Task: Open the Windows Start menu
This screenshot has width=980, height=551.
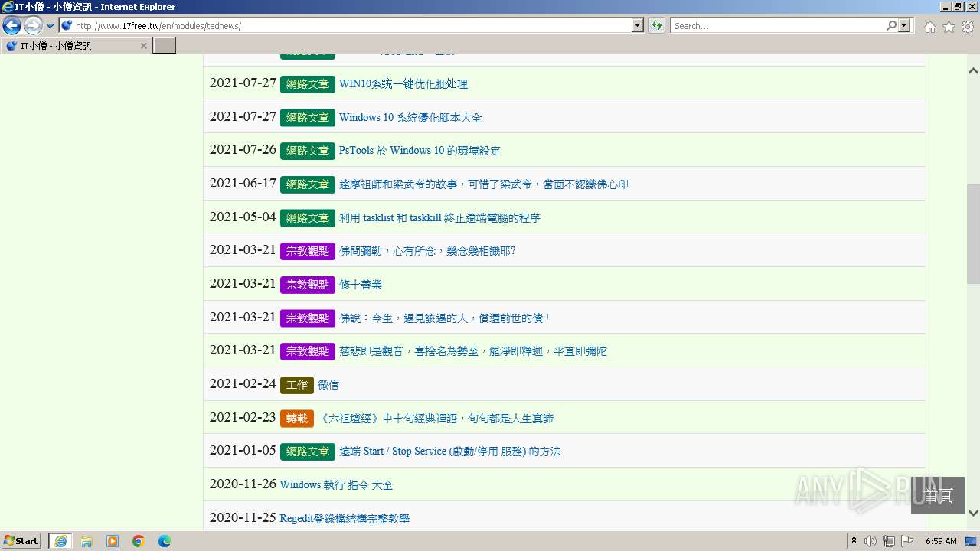Action: point(21,541)
